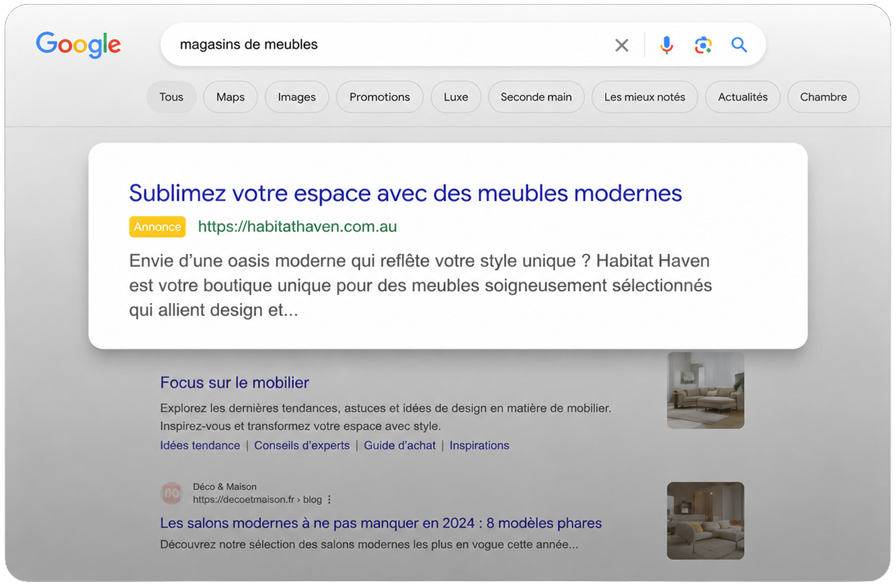The width and height of the screenshot is (896, 588).
Task: Click the ad description starting Envie d'une oasis
Action: pyautogui.click(x=421, y=286)
